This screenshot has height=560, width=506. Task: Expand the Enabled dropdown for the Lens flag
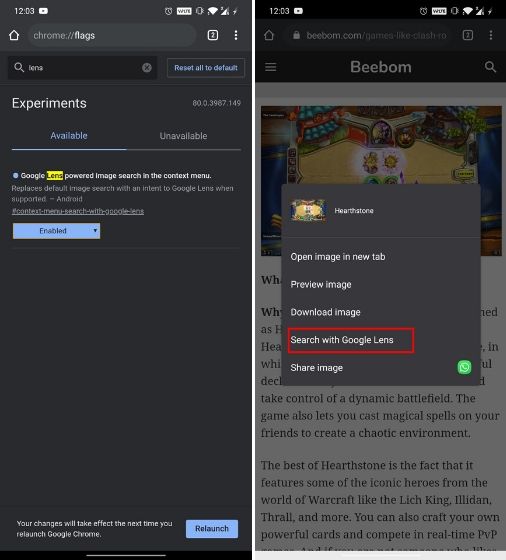(x=56, y=231)
